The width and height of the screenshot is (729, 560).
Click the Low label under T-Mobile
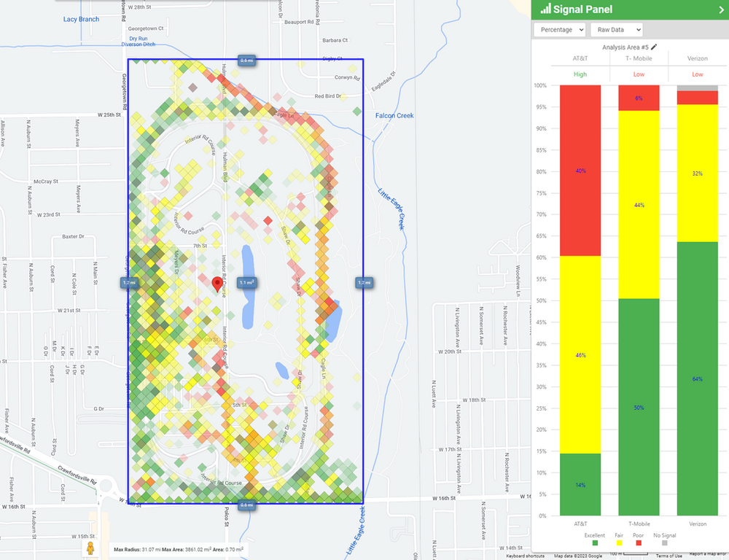coord(639,74)
